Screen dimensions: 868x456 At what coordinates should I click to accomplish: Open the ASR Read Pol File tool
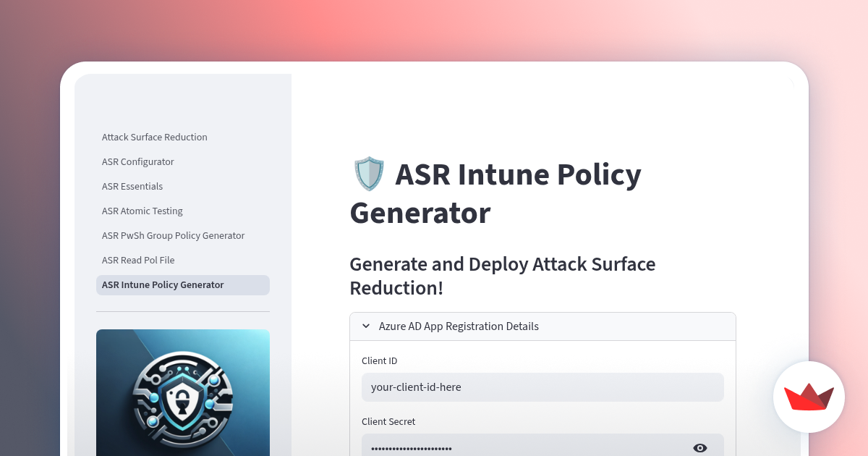click(138, 260)
